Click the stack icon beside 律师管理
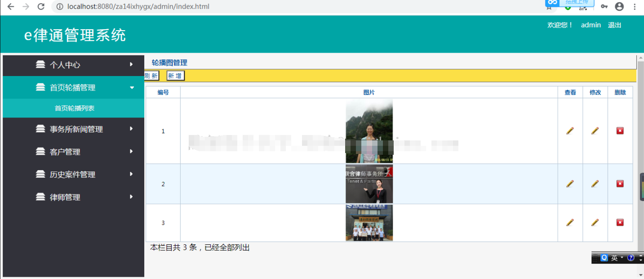Image resolution: width=644 pixels, height=279 pixels. 40,197
